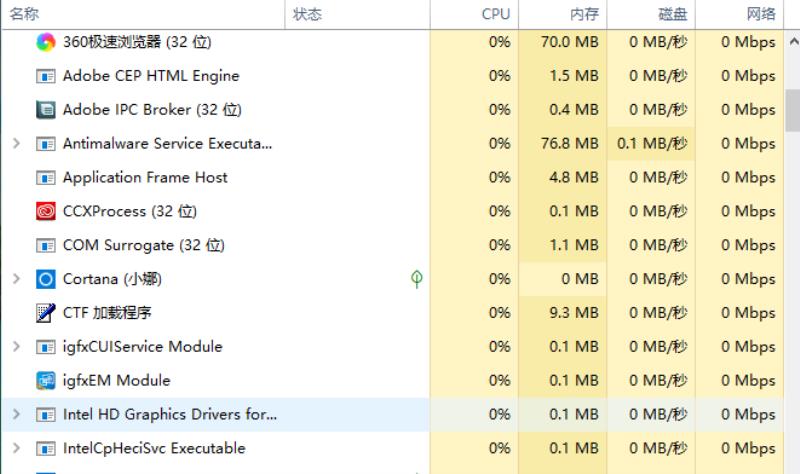The image size is (800, 474).
Task: Click the 360极速浏览器 process icon
Action: click(46, 42)
